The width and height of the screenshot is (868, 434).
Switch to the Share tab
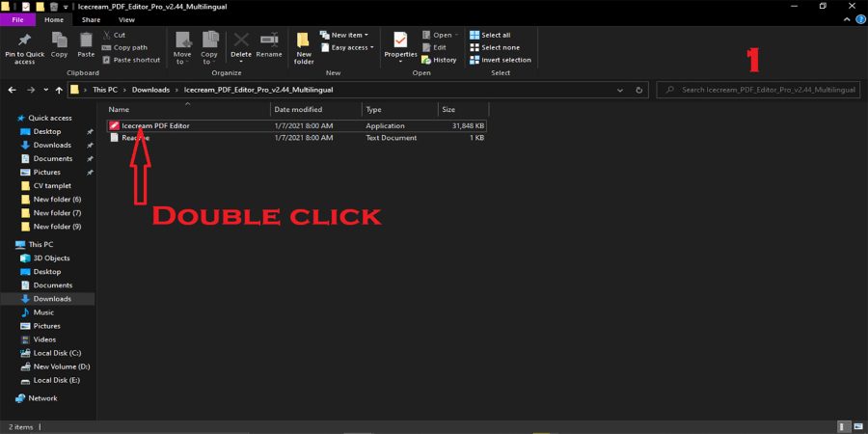point(91,20)
